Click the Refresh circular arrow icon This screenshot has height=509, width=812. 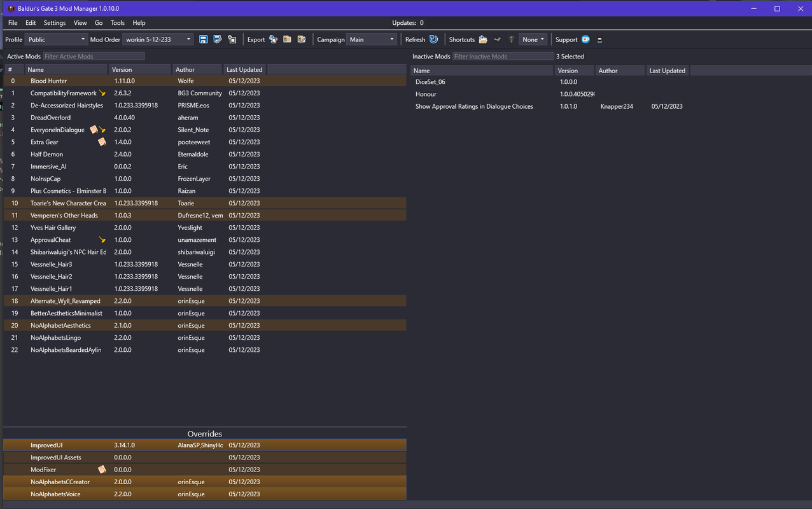point(433,39)
